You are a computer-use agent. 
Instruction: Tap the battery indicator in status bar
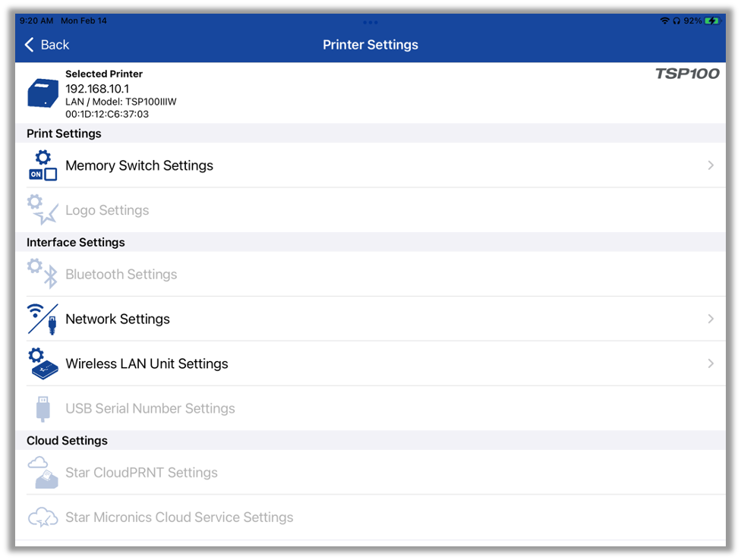[x=711, y=21]
